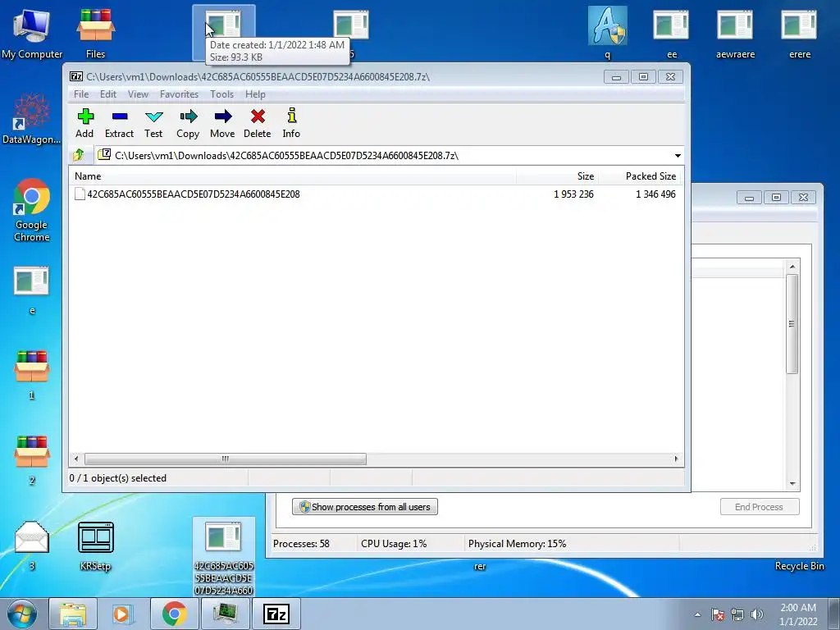The width and height of the screenshot is (840, 630).
Task: Open the Help menu in 7-Zip
Action: (x=255, y=94)
